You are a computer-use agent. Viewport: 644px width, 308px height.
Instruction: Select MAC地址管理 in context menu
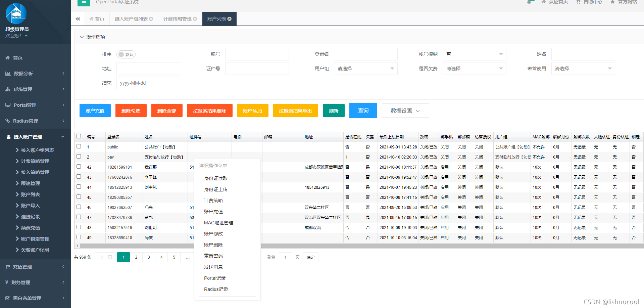pos(218,223)
